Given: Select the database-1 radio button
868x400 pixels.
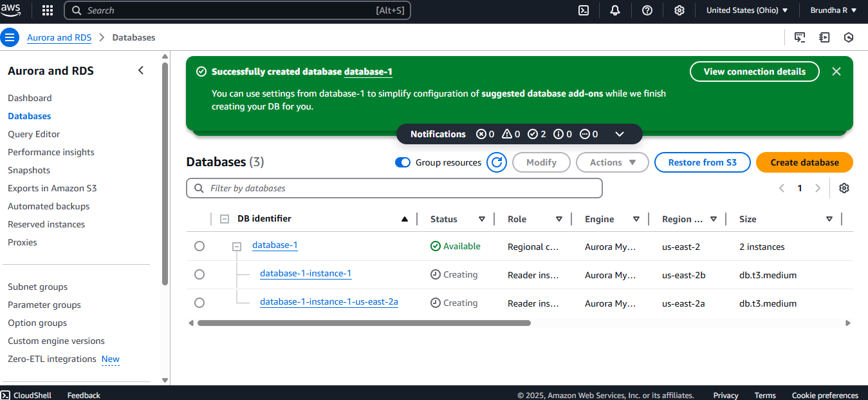Looking at the screenshot, I should click(199, 246).
